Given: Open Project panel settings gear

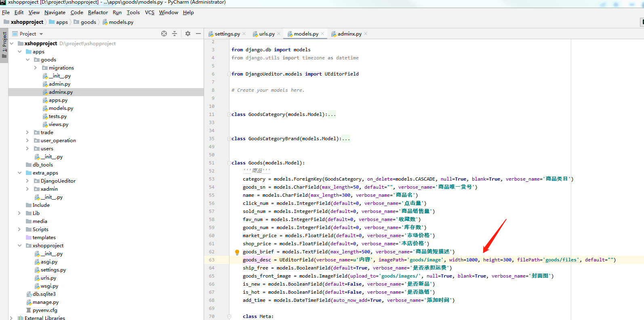Looking at the screenshot, I should pyautogui.click(x=188, y=34).
